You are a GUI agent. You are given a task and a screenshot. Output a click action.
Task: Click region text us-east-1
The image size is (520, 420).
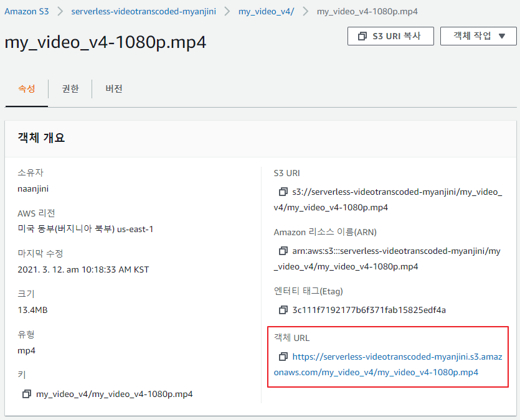point(135,229)
